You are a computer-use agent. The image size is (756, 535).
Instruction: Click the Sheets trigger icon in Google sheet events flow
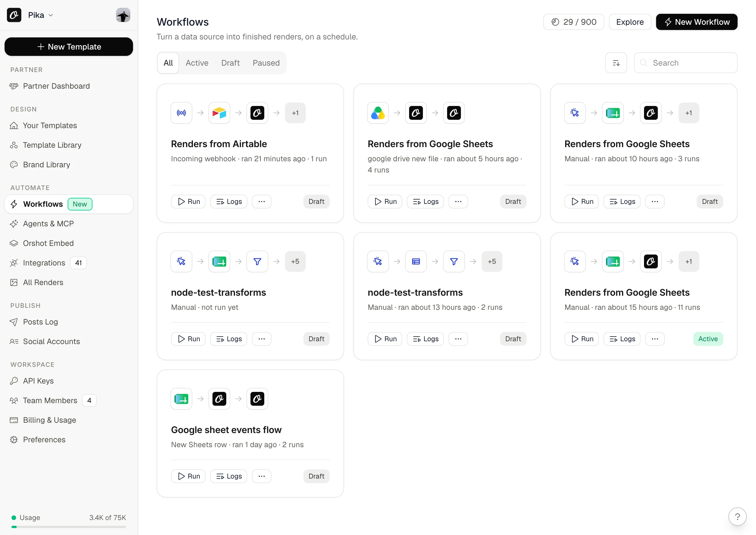(181, 399)
